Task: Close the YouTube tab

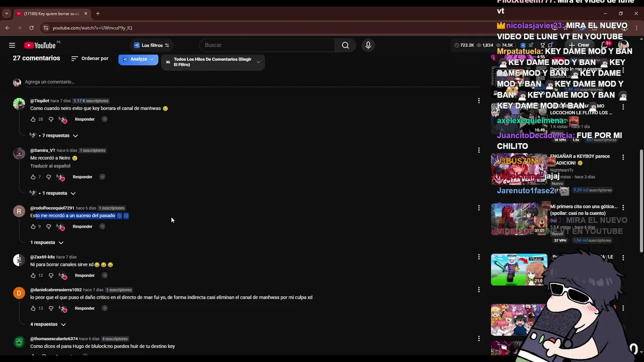Action: pyautogui.click(x=86, y=14)
